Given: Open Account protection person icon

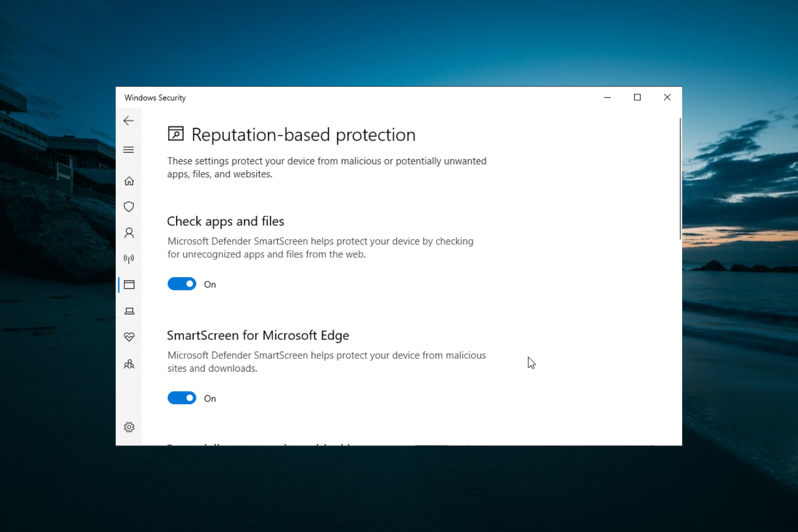Looking at the screenshot, I should coord(129,233).
